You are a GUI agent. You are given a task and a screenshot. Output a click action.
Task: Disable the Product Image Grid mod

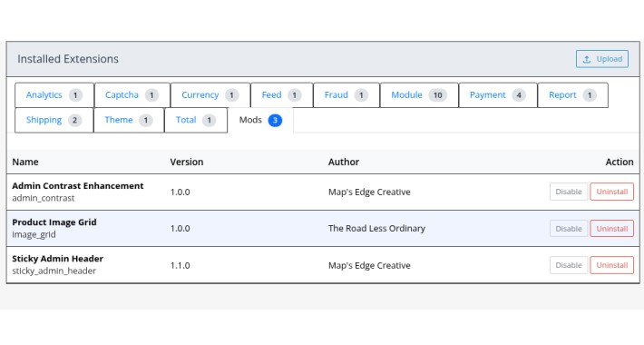pyautogui.click(x=569, y=229)
